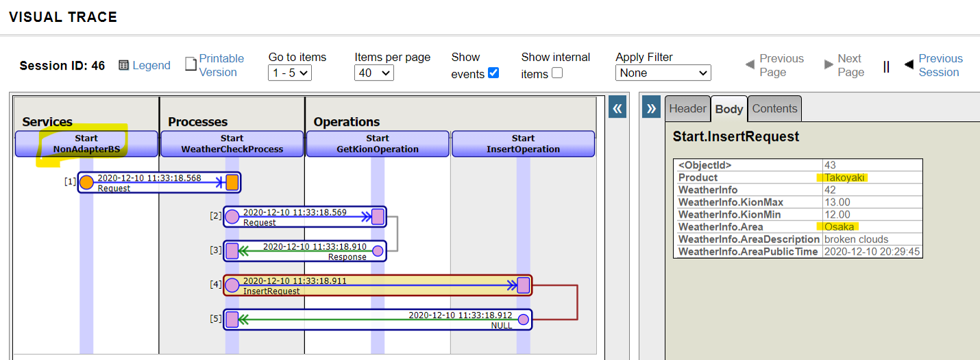Image resolution: width=980 pixels, height=360 pixels.
Task: Click the purple square target of message 2
Action: click(378, 216)
